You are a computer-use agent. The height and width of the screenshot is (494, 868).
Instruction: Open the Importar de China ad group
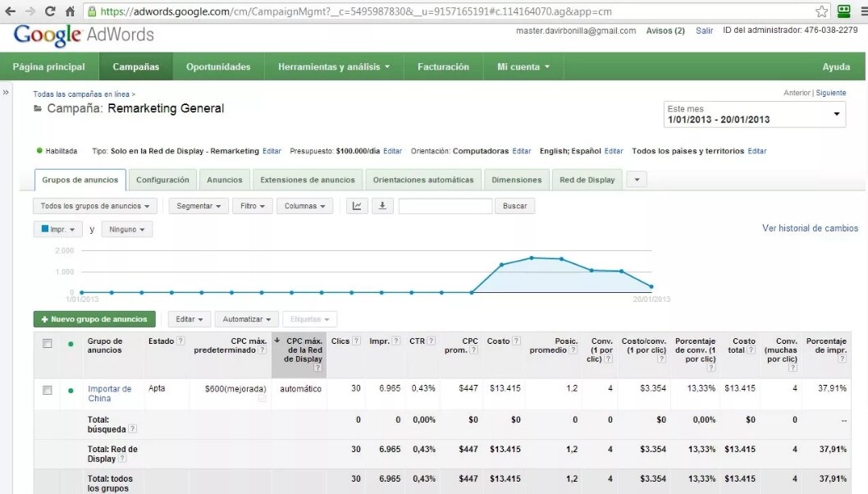110,394
